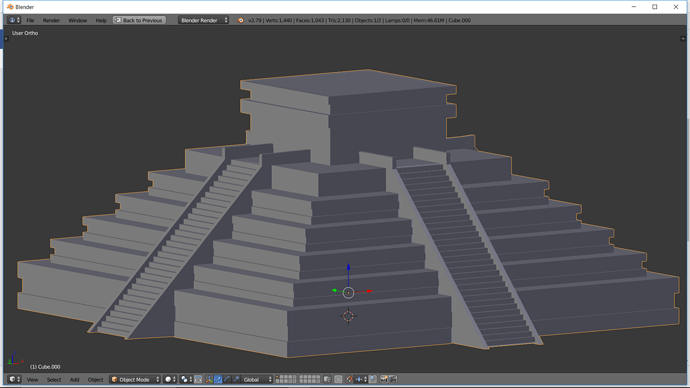
Task: Open the Global transform orientation dropdown
Action: click(257, 379)
